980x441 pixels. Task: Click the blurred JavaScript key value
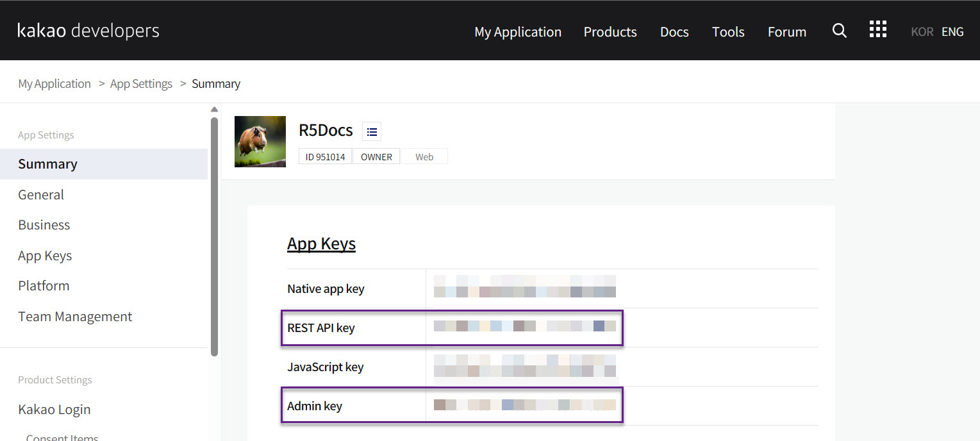(525, 365)
